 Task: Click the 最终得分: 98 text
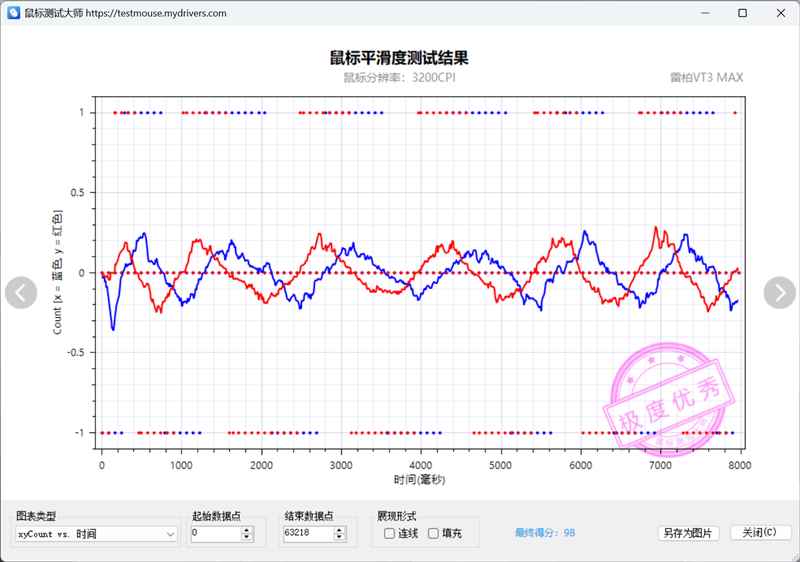[x=545, y=533]
